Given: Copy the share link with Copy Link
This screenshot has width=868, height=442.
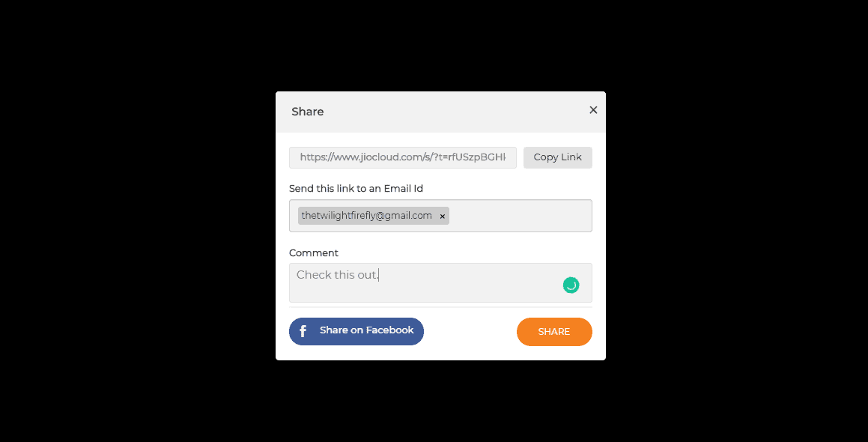Looking at the screenshot, I should 557,157.
